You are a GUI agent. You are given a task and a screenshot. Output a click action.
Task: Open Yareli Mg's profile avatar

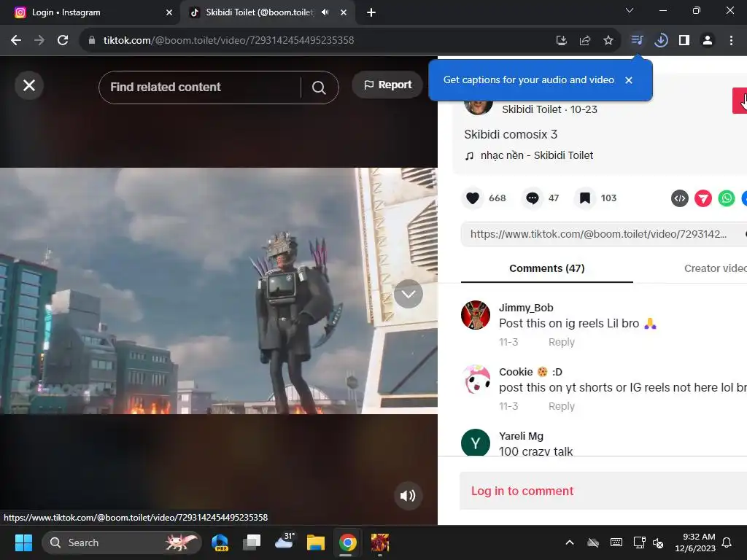click(x=476, y=443)
